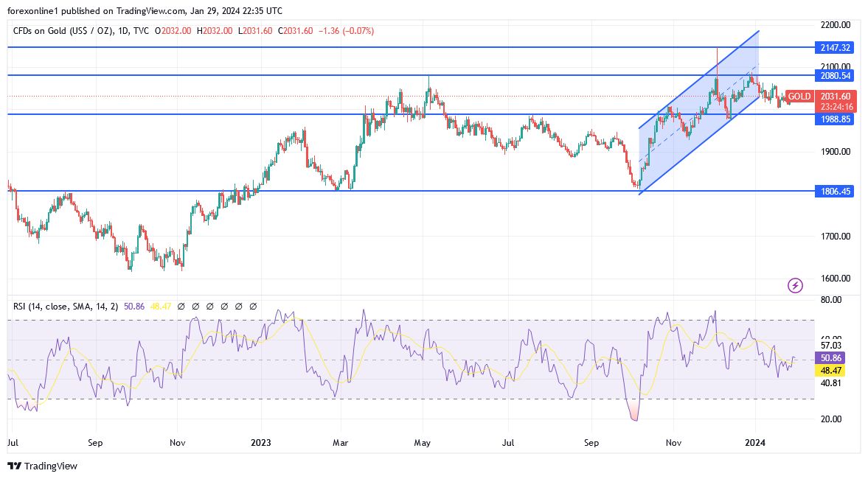Toggle the fourth crossed-circle symbol in RSI legend
The height and width of the screenshot is (479, 868).
(225, 305)
